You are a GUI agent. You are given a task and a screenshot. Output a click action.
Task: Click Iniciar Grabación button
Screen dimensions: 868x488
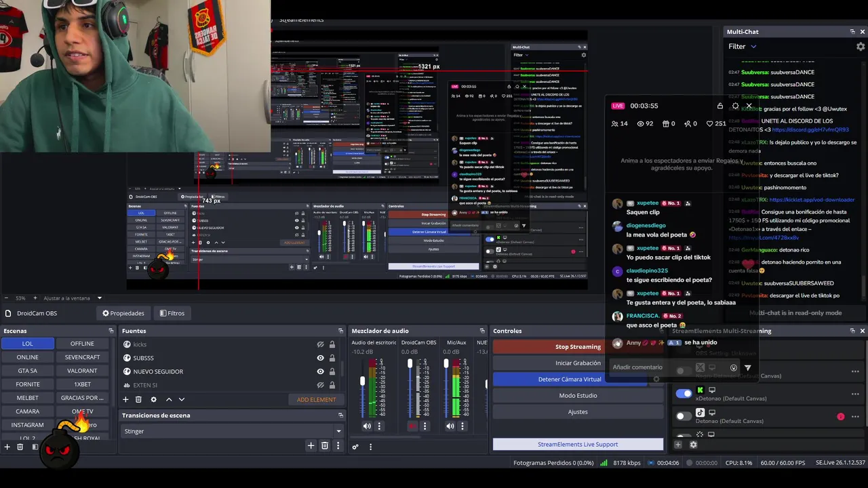point(578,363)
